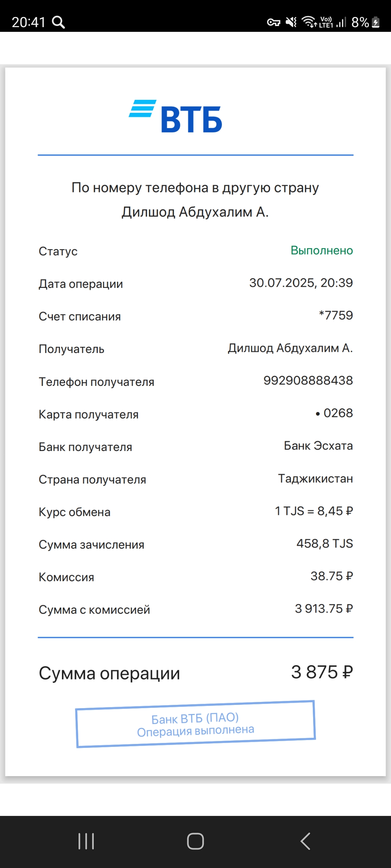Select recipient phone 992908888438
Image resolution: width=391 pixels, height=868 pixels.
(308, 380)
